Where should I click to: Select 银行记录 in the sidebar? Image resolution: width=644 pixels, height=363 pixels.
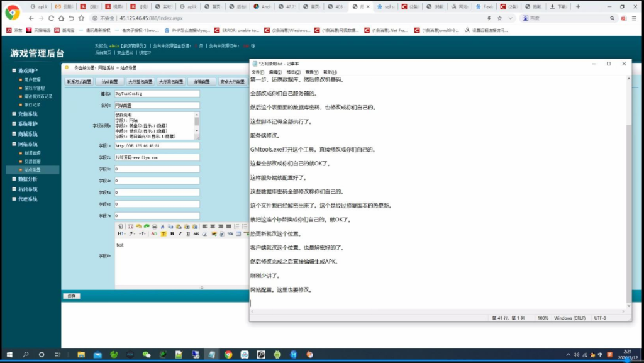coord(32,104)
